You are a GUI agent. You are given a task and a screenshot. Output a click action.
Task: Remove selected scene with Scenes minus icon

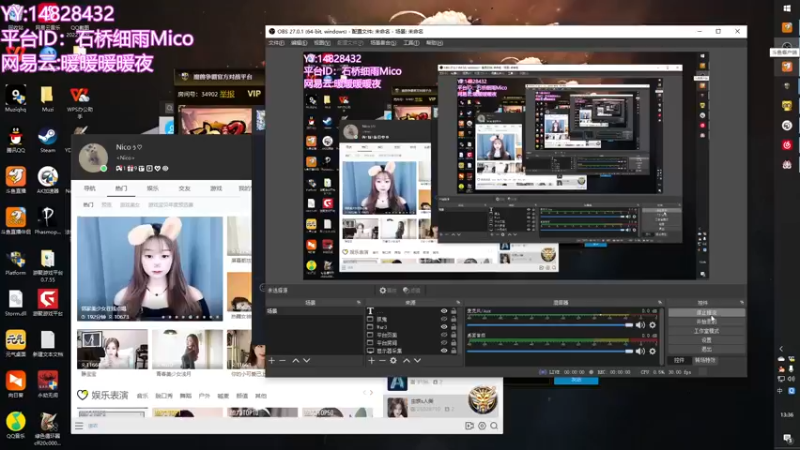pos(282,360)
